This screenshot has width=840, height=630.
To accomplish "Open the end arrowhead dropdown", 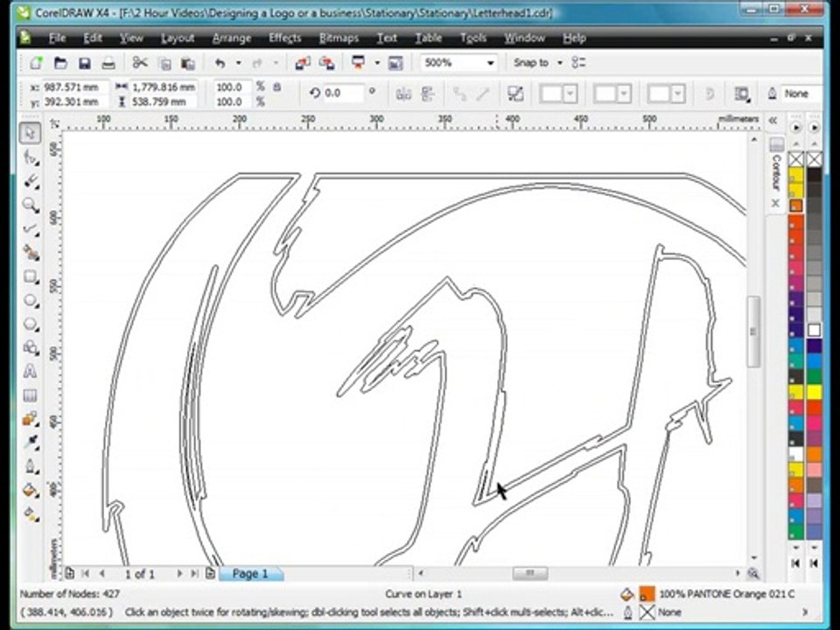I will click(678, 94).
